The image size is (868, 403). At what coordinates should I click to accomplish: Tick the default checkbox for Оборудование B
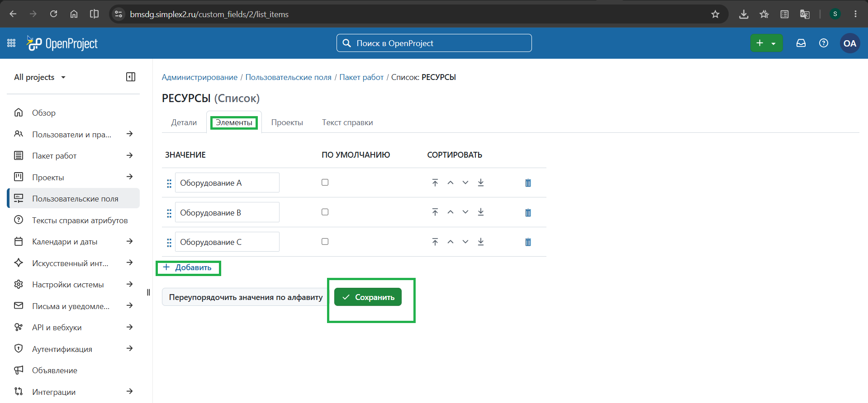(x=325, y=212)
